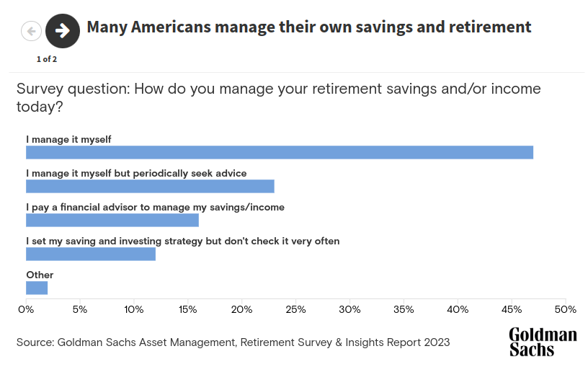Click the 50% axis tick label
The width and height of the screenshot is (588, 372).
[x=566, y=310]
